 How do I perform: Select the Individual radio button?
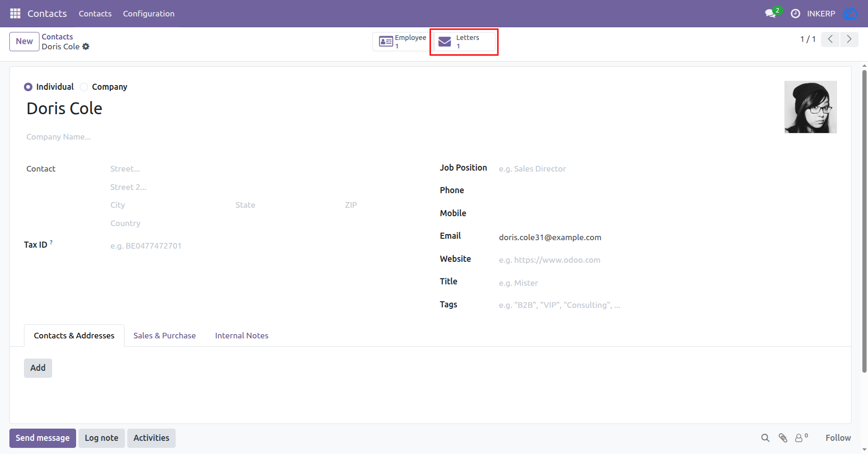point(28,87)
